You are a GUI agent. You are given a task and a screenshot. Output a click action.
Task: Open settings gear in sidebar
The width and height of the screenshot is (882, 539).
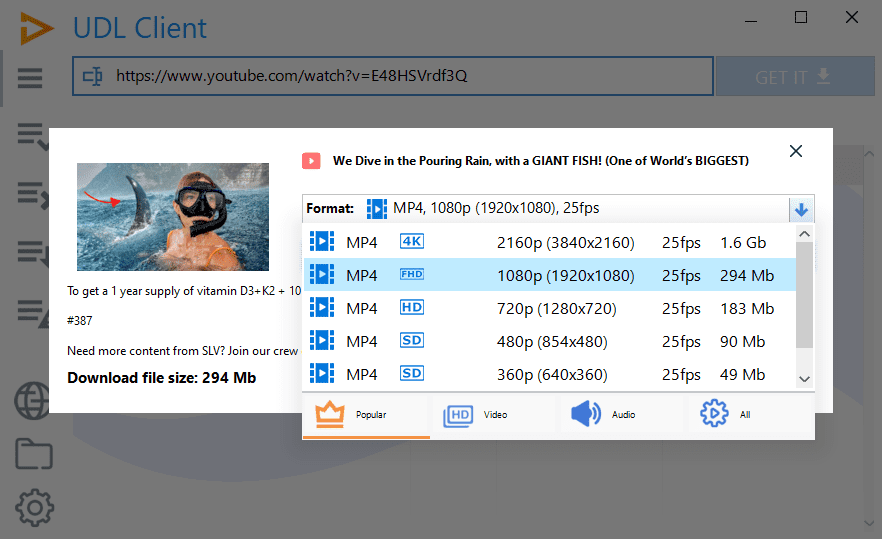34,507
